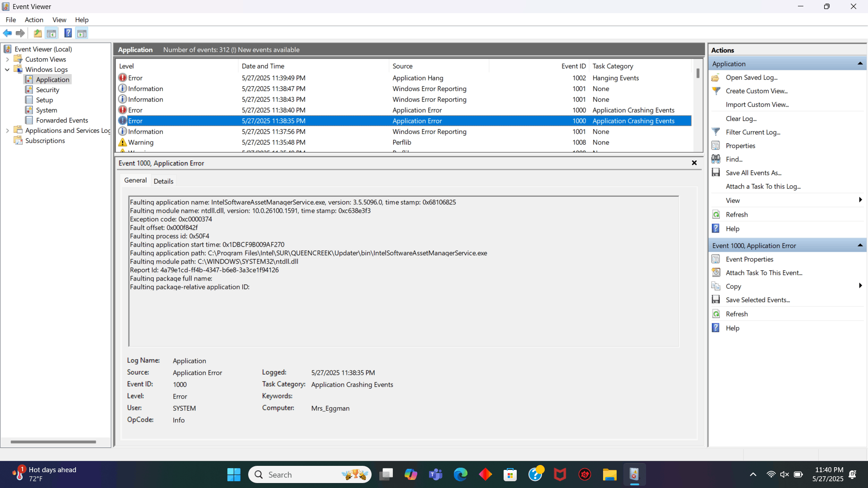
Task: Click Show/Hide Console Tree toolbar icon
Action: (x=52, y=33)
